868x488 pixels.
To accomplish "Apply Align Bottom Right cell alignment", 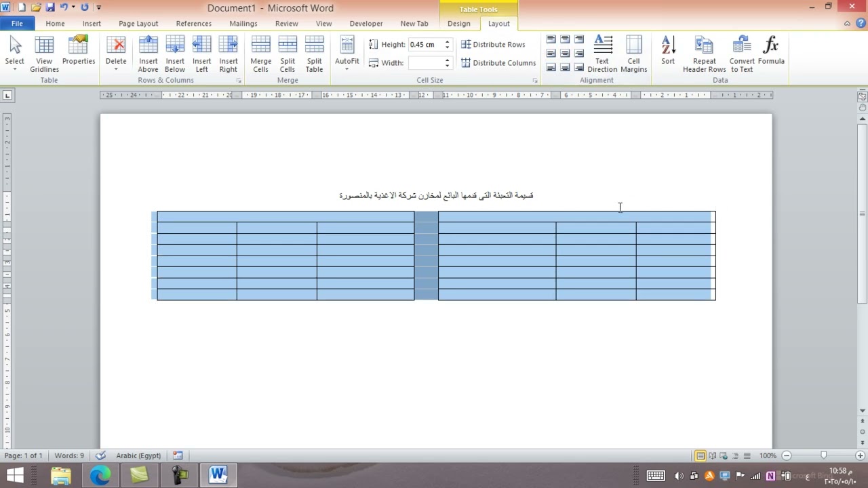I will coord(578,67).
